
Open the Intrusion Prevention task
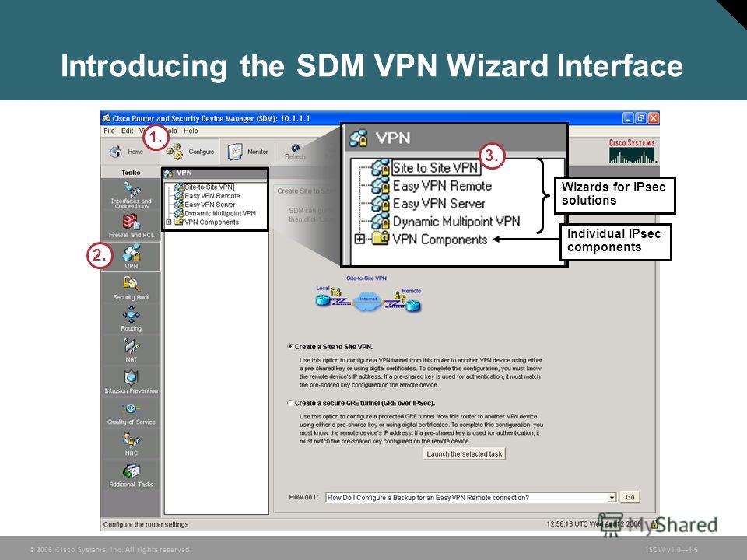click(131, 382)
